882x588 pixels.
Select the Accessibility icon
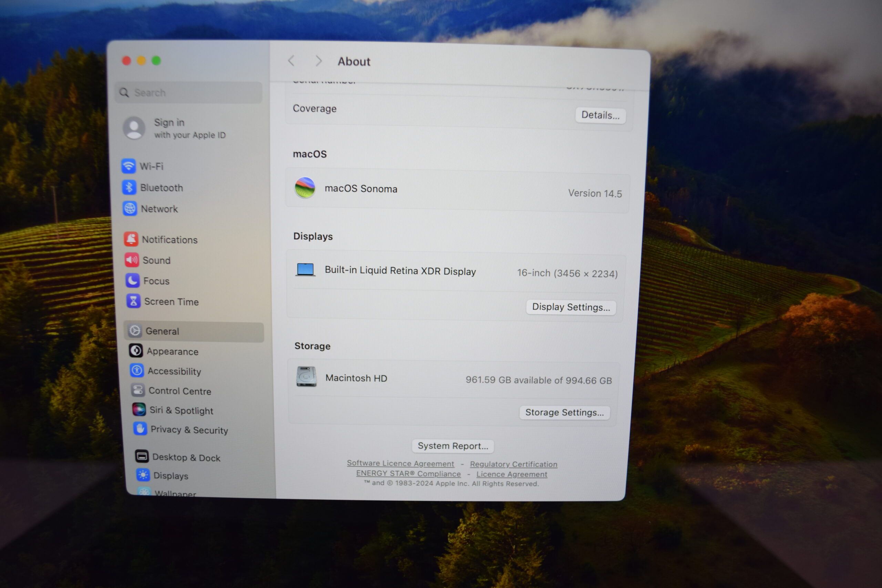point(136,371)
